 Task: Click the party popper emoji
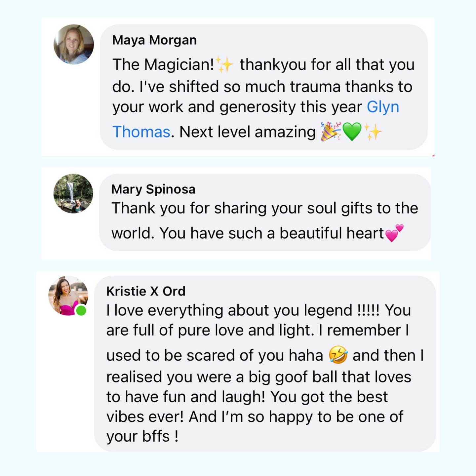pyautogui.click(x=331, y=132)
